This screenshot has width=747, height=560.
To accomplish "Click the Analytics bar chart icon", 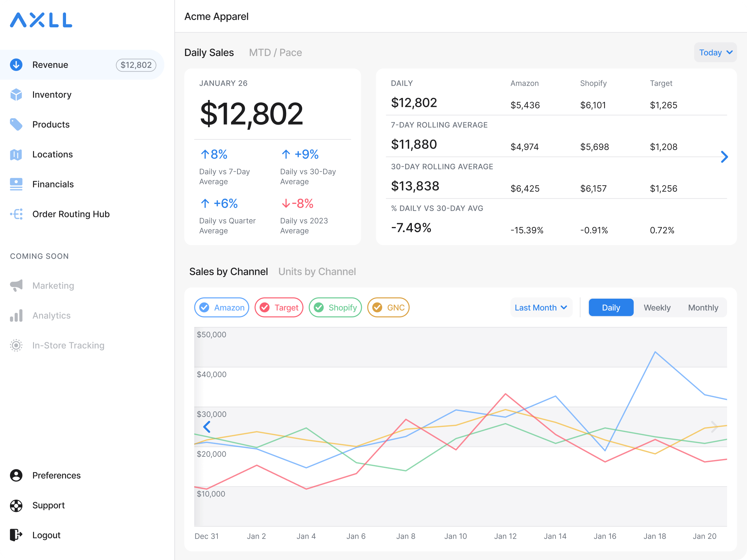I will tap(16, 315).
